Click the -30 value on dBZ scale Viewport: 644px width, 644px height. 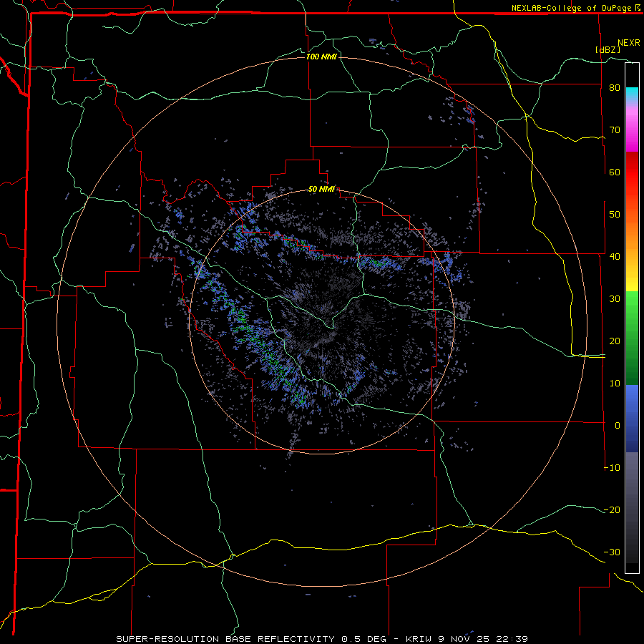[612, 552]
